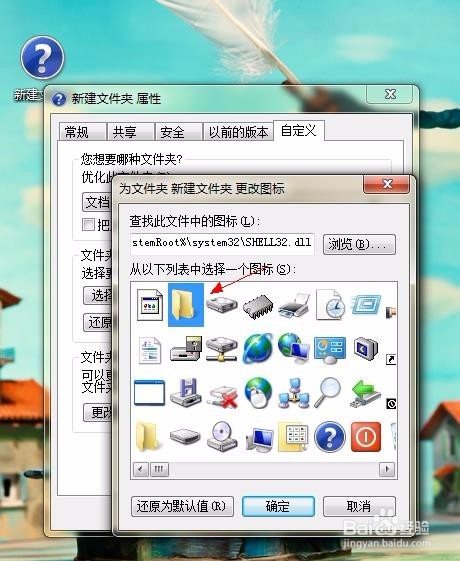Click the 浏览(B)... button
Image resolution: width=460 pixels, height=561 pixels.
click(x=359, y=244)
